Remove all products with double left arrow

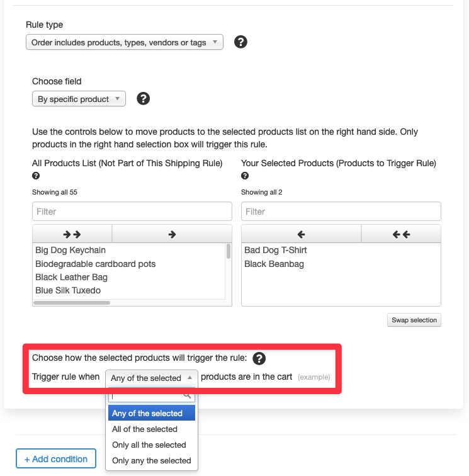click(x=401, y=234)
